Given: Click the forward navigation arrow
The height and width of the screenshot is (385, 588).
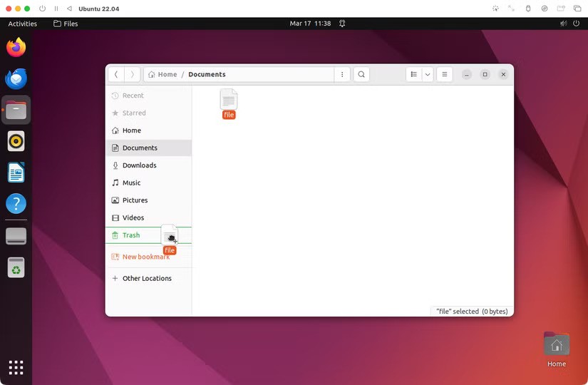Looking at the screenshot, I should (132, 74).
